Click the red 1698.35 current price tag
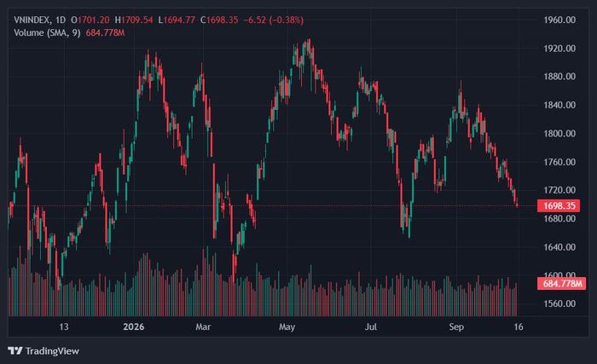597x364 pixels. pyautogui.click(x=559, y=205)
